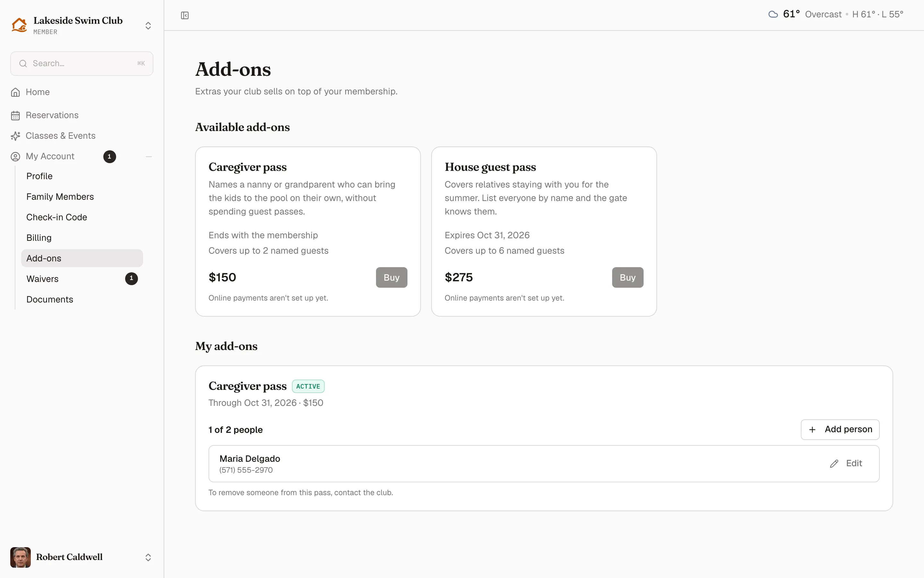The height and width of the screenshot is (578, 924).
Task: Click the Home house icon
Action: coord(15,92)
